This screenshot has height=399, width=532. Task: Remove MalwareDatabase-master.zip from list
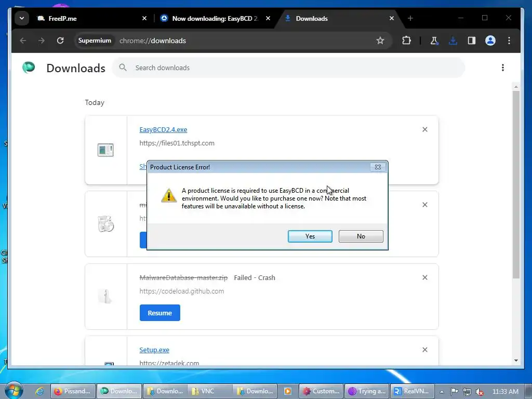425,277
